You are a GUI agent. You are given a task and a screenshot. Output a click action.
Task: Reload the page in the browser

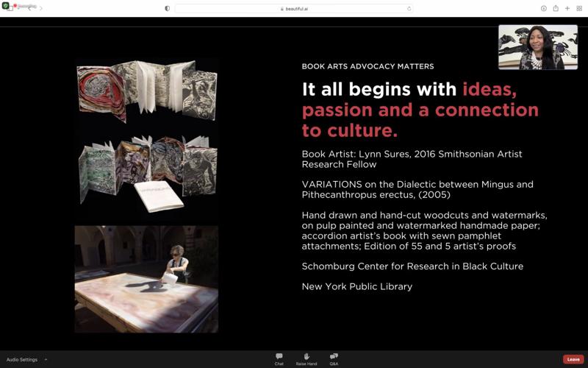coord(409,9)
